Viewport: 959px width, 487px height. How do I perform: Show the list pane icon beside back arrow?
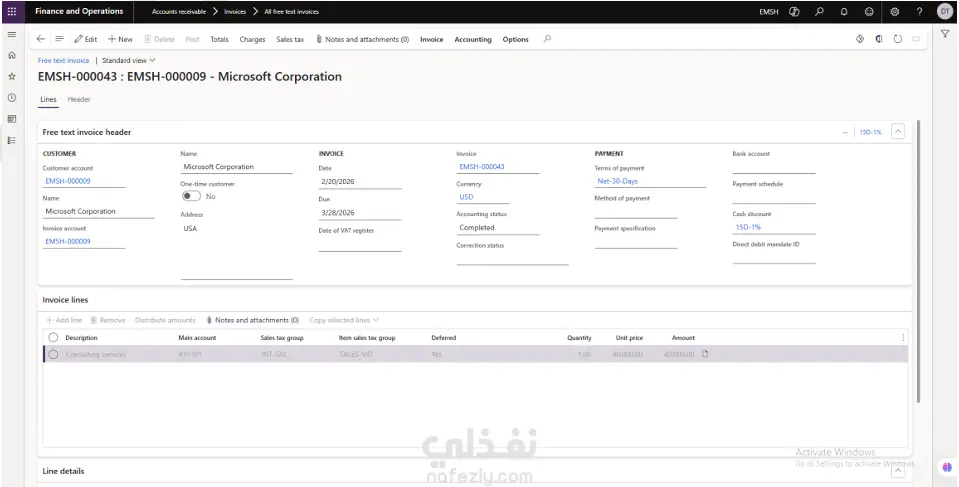pos(59,39)
